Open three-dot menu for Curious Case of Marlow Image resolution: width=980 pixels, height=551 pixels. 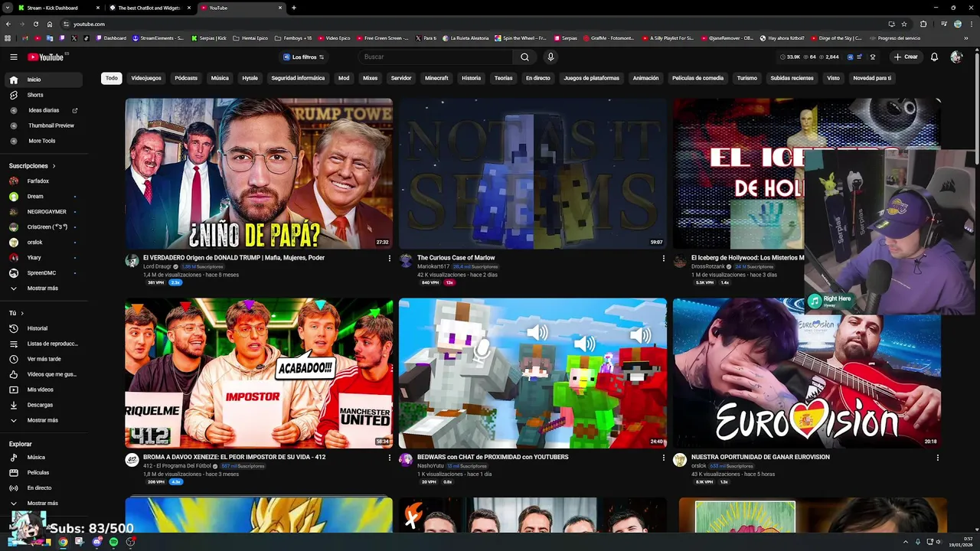click(x=663, y=259)
